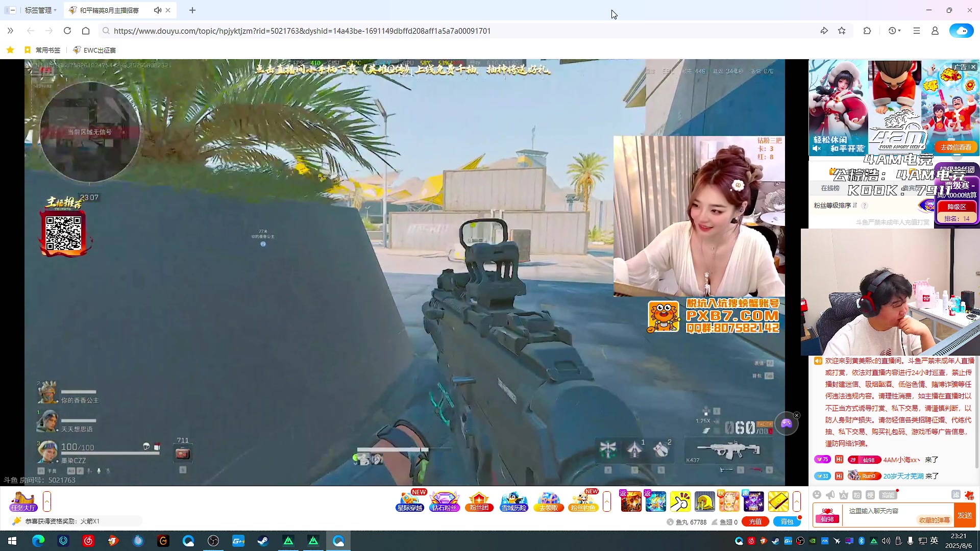Open the 滤 chat filter setting
Image resolution: width=980 pixels, height=551 pixels.
[x=956, y=495]
